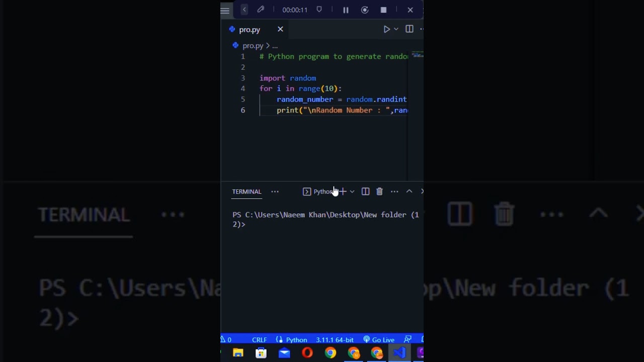Restart the screen recording
This screenshot has width=644, height=362.
coord(365,10)
